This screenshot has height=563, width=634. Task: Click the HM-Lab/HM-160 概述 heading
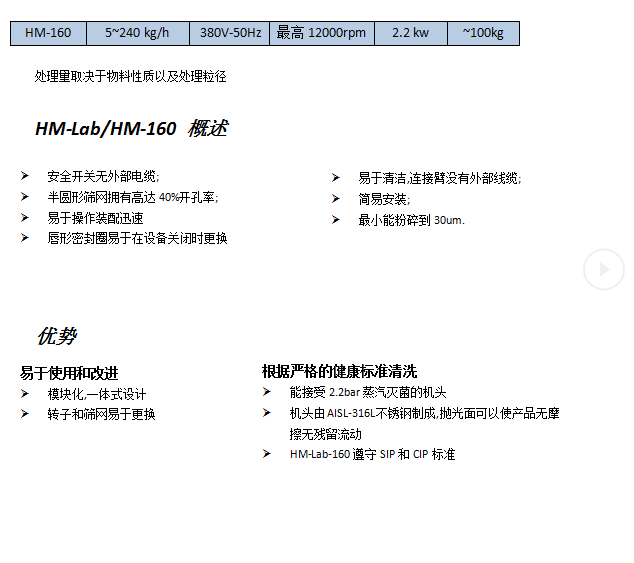[x=131, y=129]
